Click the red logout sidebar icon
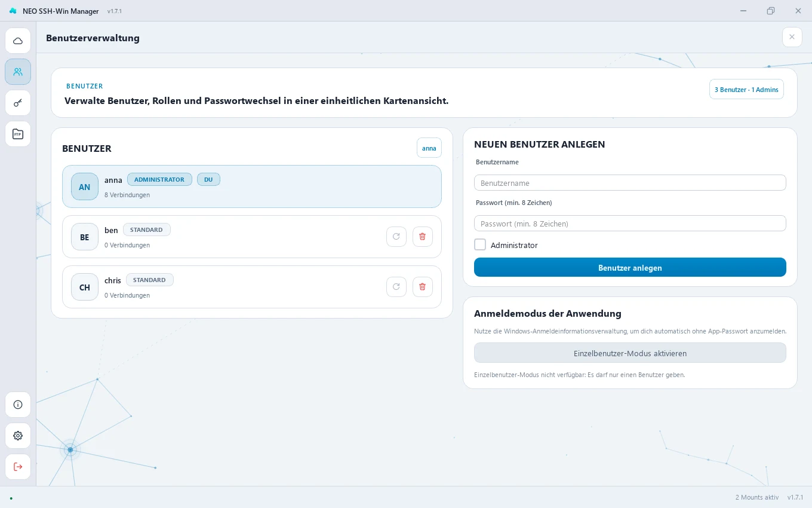Screen dimensions: 812x508 tap(18, 467)
